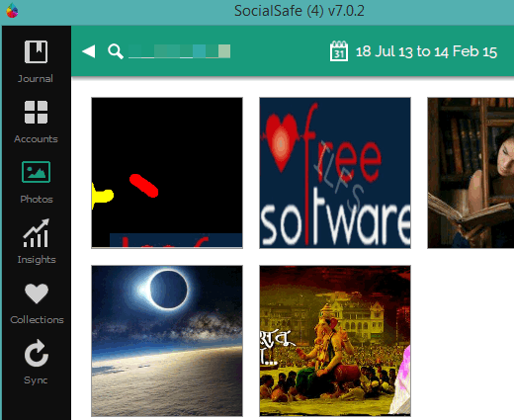Select the Photos sidebar icon

[x=36, y=172]
